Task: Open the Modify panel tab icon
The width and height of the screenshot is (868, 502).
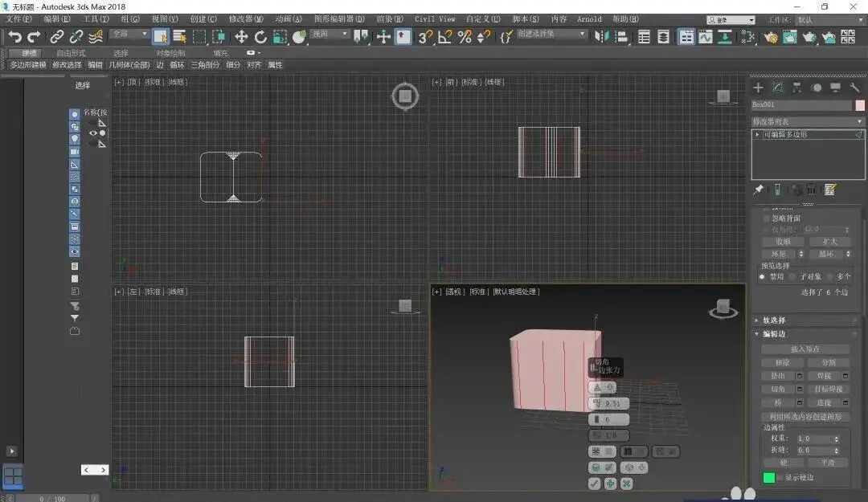Action: tap(777, 88)
